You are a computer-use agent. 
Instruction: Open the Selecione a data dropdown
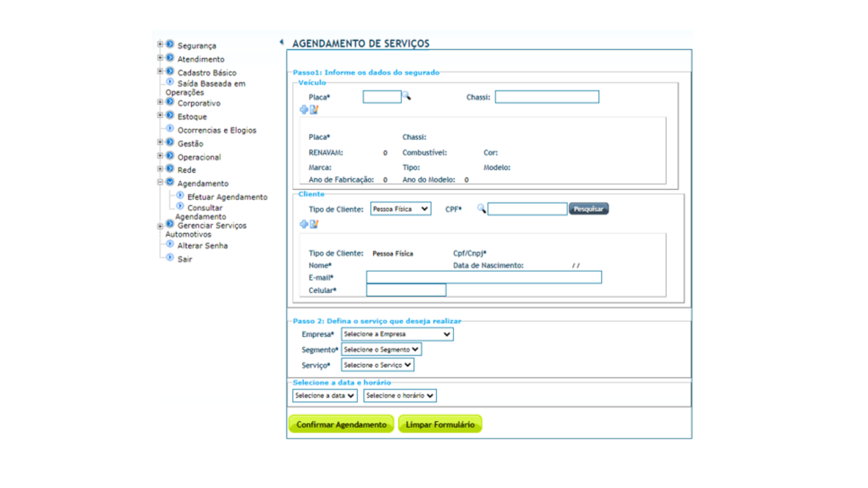325,395
